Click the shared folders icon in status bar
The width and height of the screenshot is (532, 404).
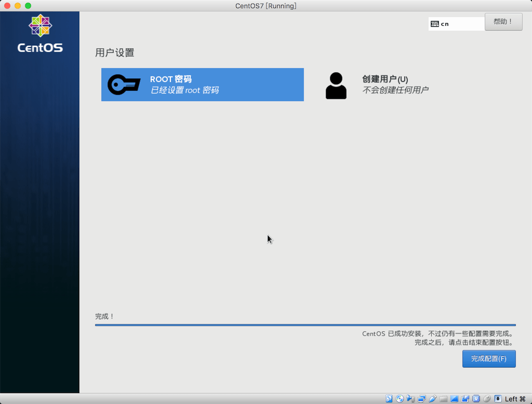point(444,398)
